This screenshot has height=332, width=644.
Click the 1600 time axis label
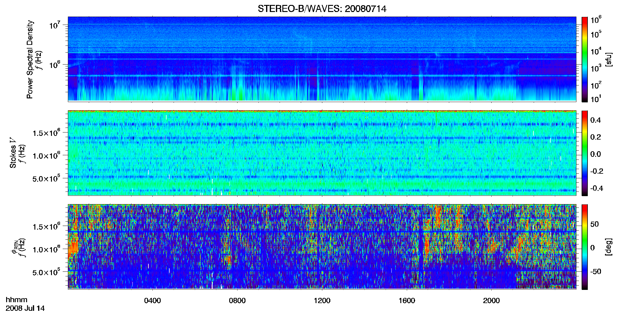click(x=407, y=301)
